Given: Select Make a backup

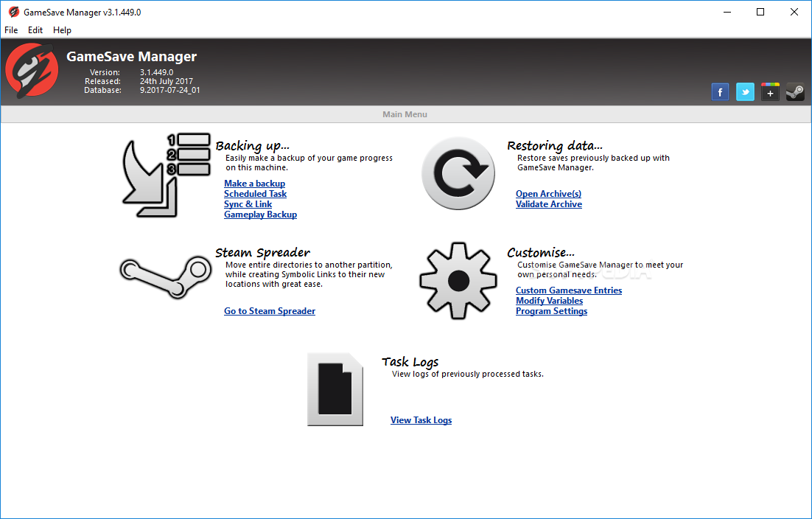Looking at the screenshot, I should click(254, 183).
